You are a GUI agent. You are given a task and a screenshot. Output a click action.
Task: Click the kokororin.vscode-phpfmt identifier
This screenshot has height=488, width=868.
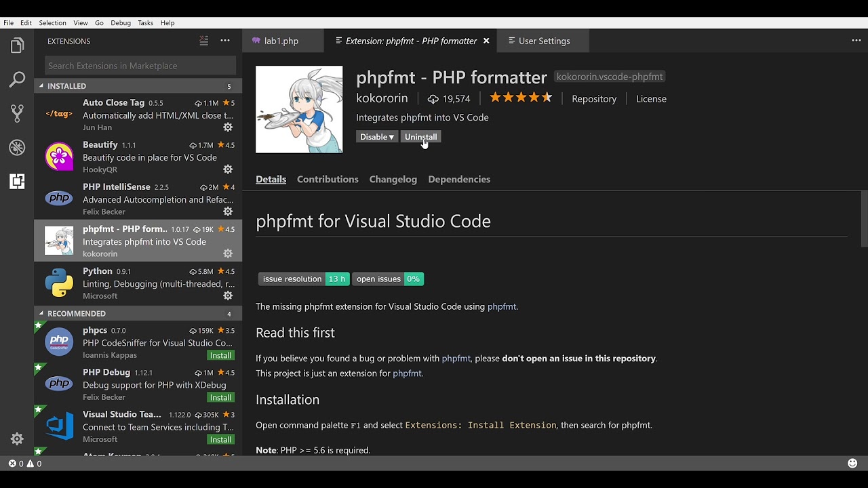(x=610, y=77)
